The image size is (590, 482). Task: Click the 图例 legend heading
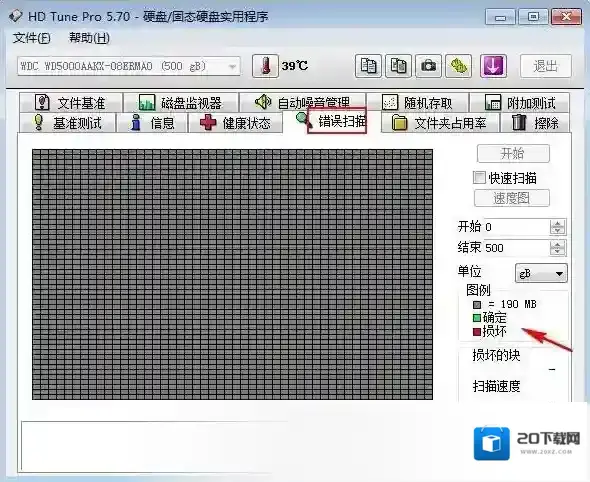tap(478, 290)
